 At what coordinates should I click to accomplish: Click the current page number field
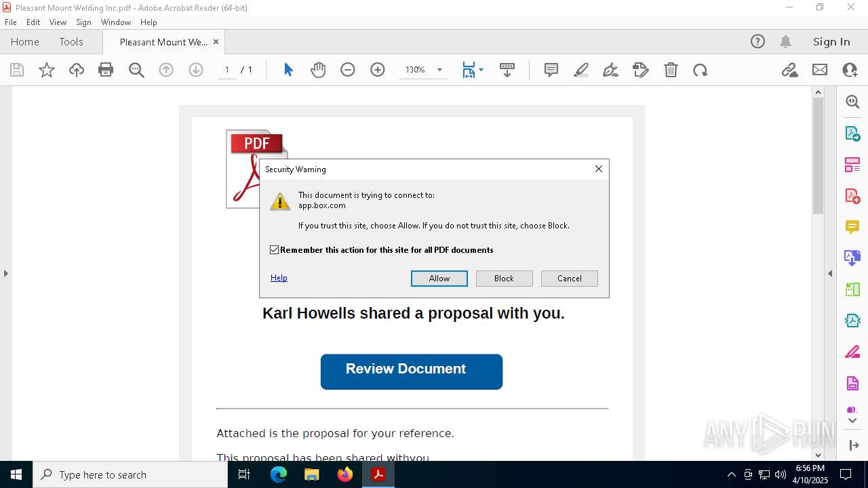(x=226, y=70)
